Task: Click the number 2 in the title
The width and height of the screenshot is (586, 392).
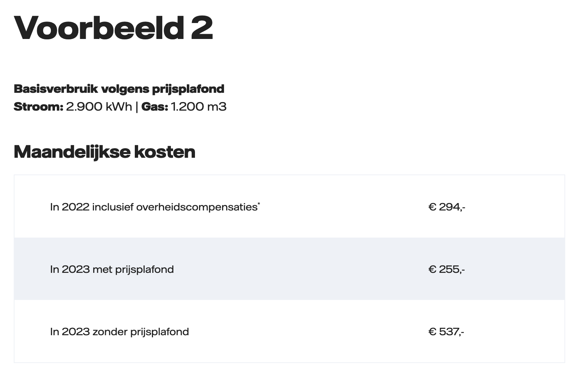Action: pyautogui.click(x=202, y=28)
